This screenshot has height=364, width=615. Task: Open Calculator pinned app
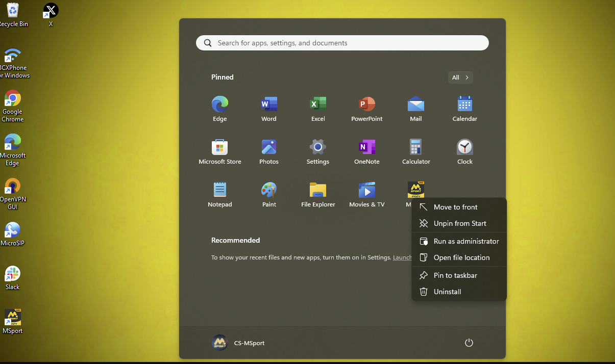click(415, 151)
